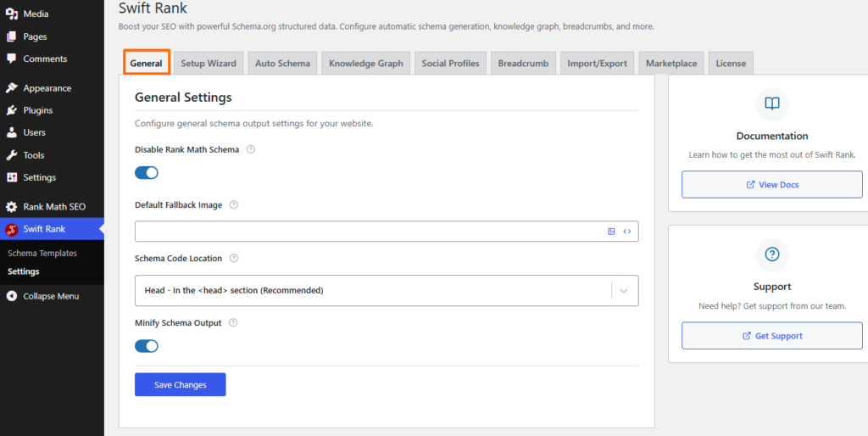Click the code variables icon in fallback field
Image resolution: width=868 pixels, height=436 pixels.
point(627,232)
